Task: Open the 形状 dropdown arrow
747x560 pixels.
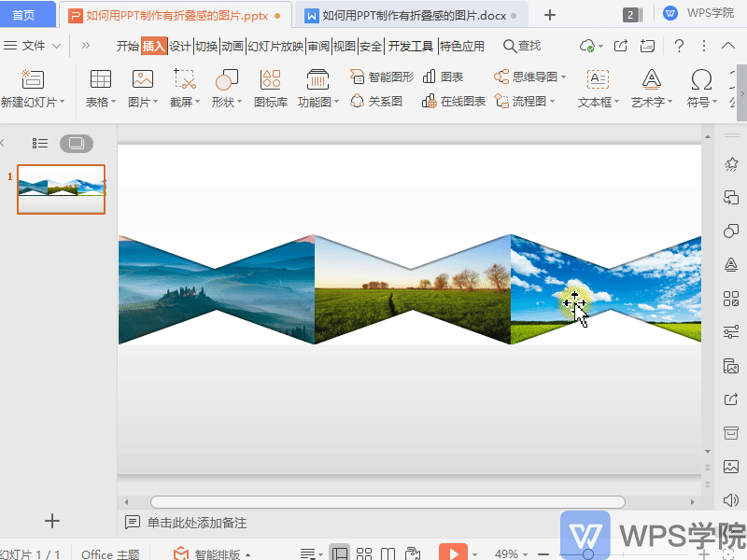Action: pyautogui.click(x=240, y=102)
